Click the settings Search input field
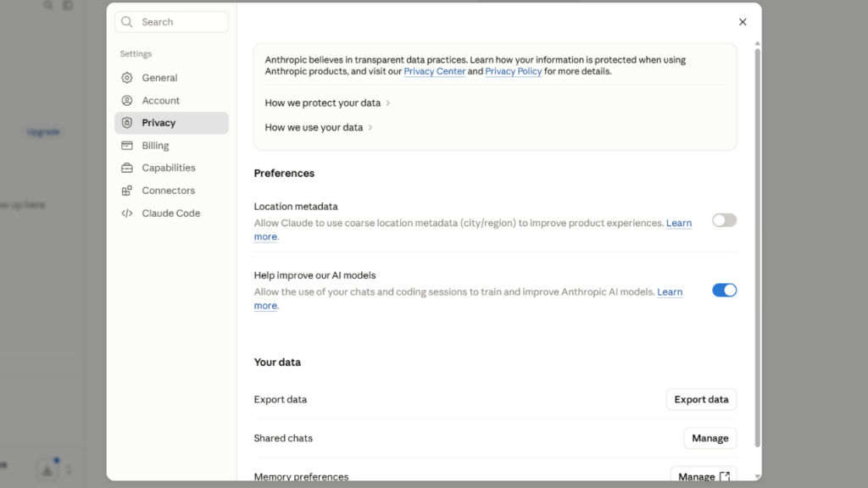 tap(171, 21)
